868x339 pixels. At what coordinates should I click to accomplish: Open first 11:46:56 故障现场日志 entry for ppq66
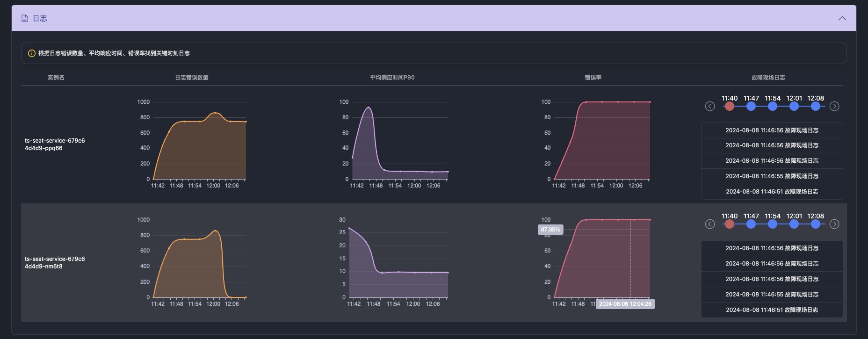[772, 130]
